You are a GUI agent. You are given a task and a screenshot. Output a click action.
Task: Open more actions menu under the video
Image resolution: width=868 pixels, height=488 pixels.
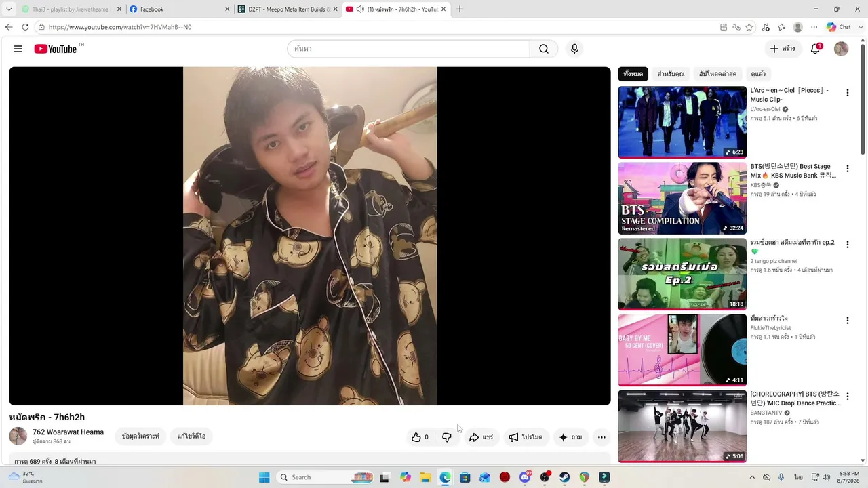pyautogui.click(x=601, y=437)
